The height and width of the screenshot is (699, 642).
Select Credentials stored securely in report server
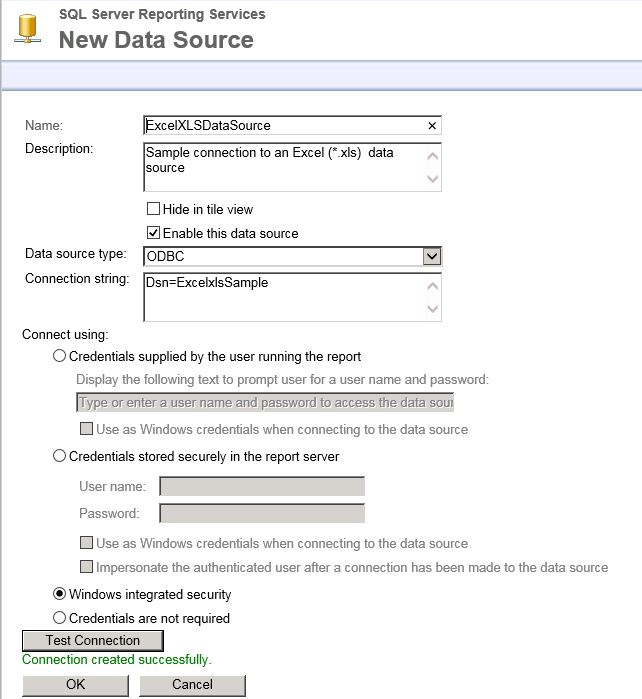(x=60, y=456)
